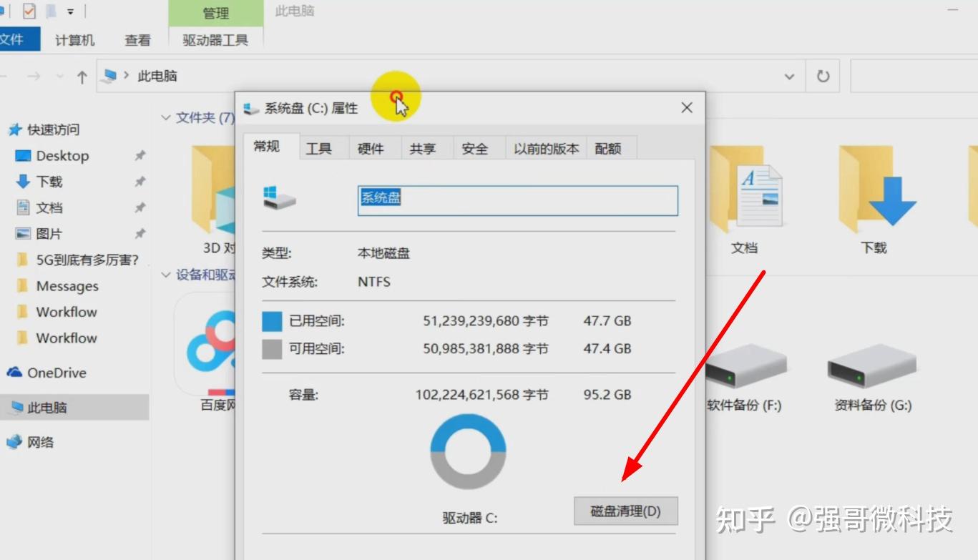Open 图片 in quick access
The width and height of the screenshot is (978, 560).
pyautogui.click(x=49, y=234)
